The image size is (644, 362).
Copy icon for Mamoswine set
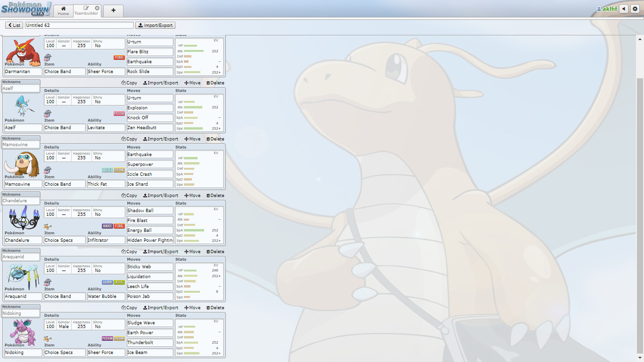123,139
